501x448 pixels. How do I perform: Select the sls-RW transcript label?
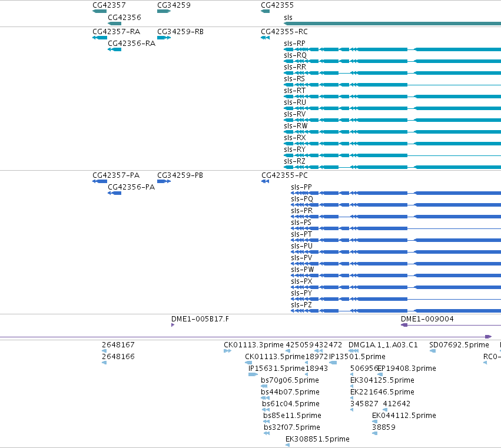point(296,126)
